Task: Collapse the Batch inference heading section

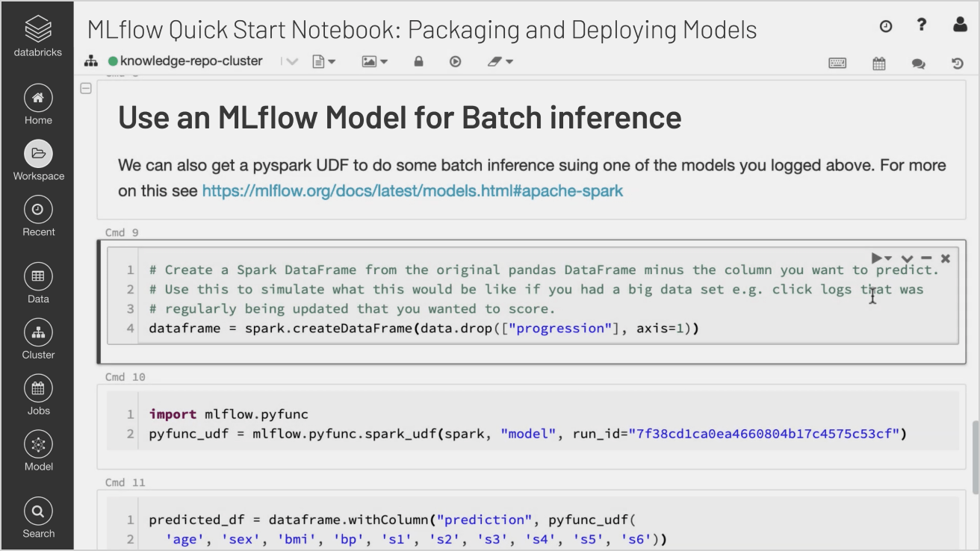Action: tap(86, 89)
